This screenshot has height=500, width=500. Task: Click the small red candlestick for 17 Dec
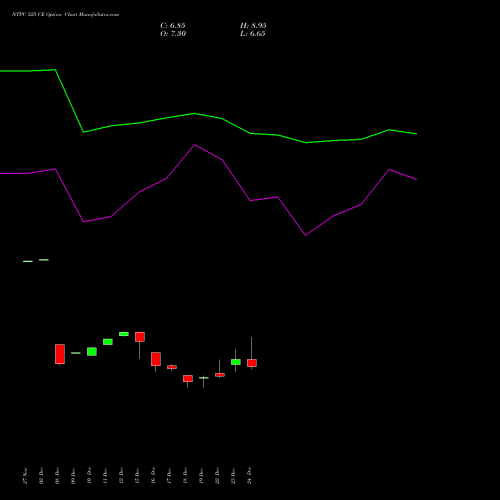coord(172,367)
